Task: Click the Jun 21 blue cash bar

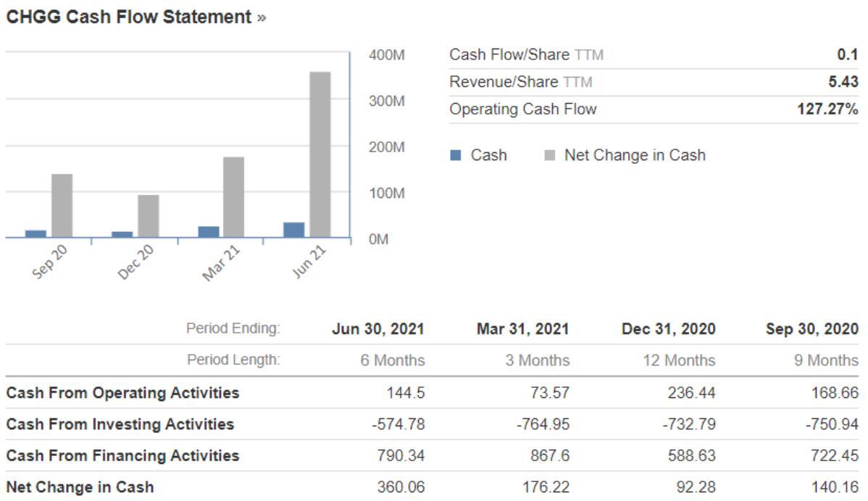Action: click(x=294, y=230)
